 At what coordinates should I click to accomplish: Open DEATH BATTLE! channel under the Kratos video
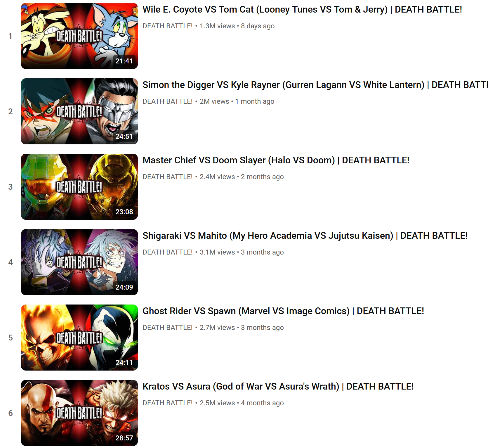click(x=168, y=403)
